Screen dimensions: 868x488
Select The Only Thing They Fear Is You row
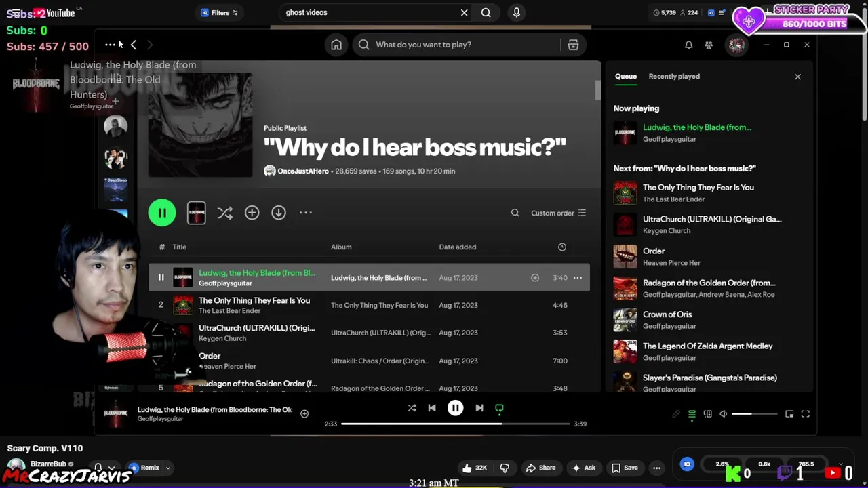coord(369,305)
